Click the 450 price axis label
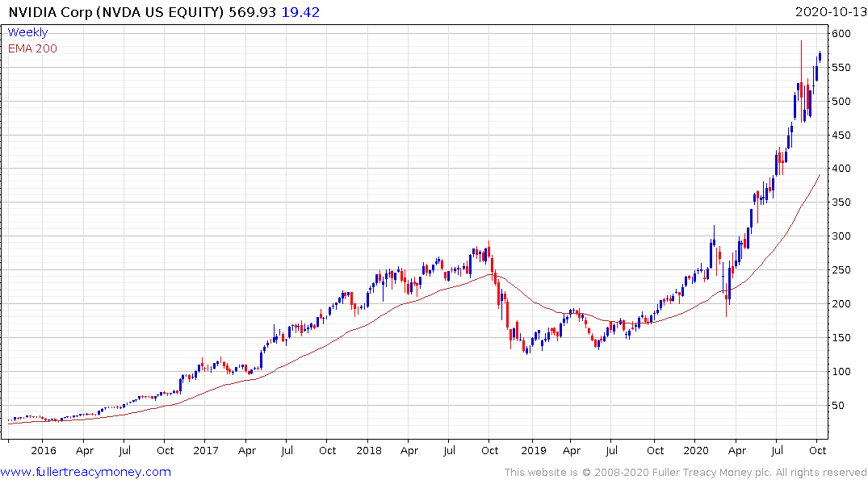The image size is (868, 484). [841, 135]
